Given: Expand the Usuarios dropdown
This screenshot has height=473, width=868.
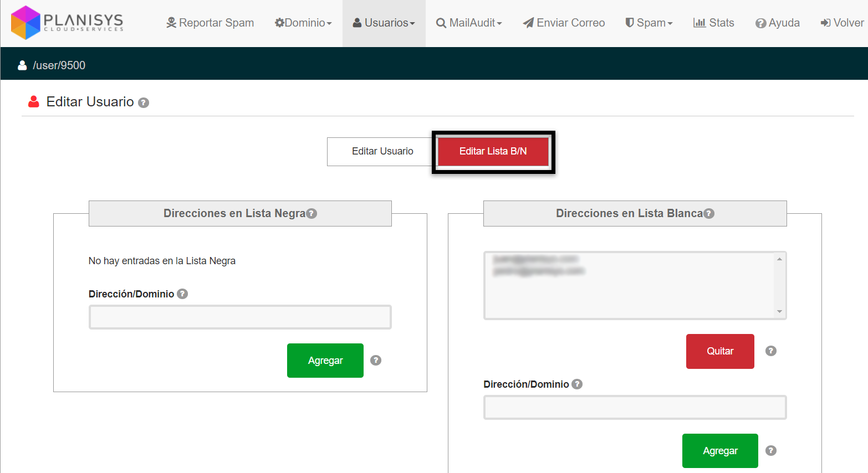Looking at the screenshot, I should (384, 22).
